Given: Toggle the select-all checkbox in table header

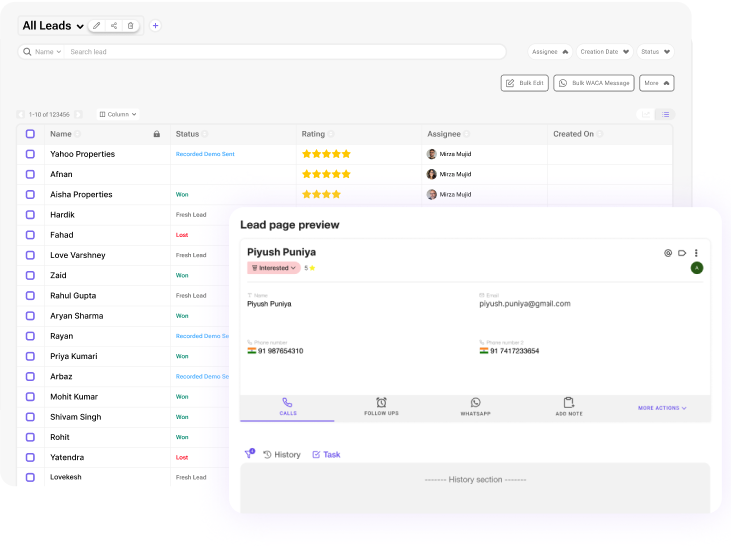Looking at the screenshot, I should click(x=30, y=134).
